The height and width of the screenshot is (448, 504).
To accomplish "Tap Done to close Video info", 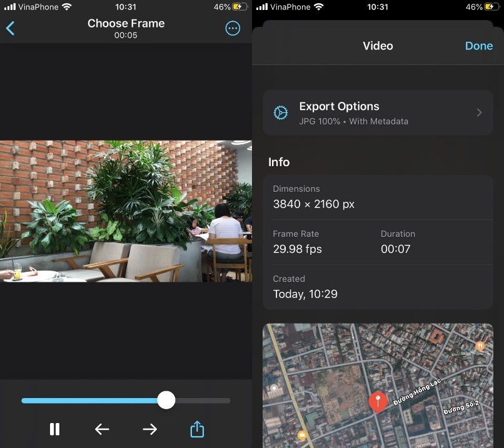I will click(x=478, y=46).
